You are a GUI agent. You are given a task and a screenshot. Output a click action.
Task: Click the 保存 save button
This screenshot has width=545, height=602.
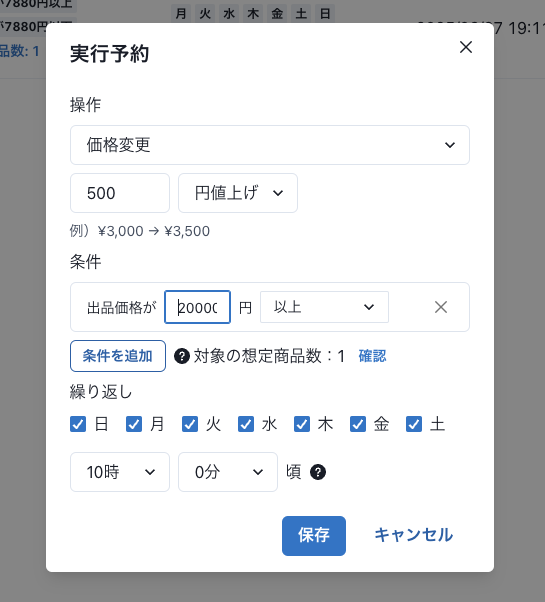click(x=314, y=536)
